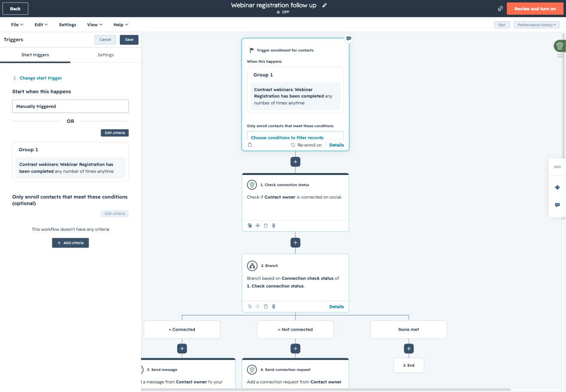Image resolution: width=566 pixels, height=392 pixels.
Task: Click the webinar registration trigger in canvas Group 1
Action: click(x=295, y=96)
